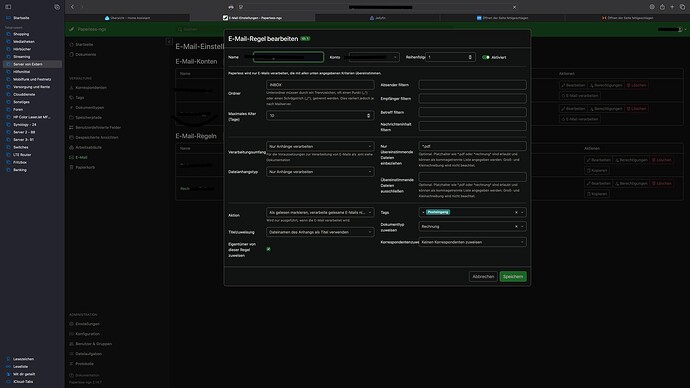Click the Ordner field containing INBOX
This screenshot has height=388, width=690.
click(x=320, y=85)
